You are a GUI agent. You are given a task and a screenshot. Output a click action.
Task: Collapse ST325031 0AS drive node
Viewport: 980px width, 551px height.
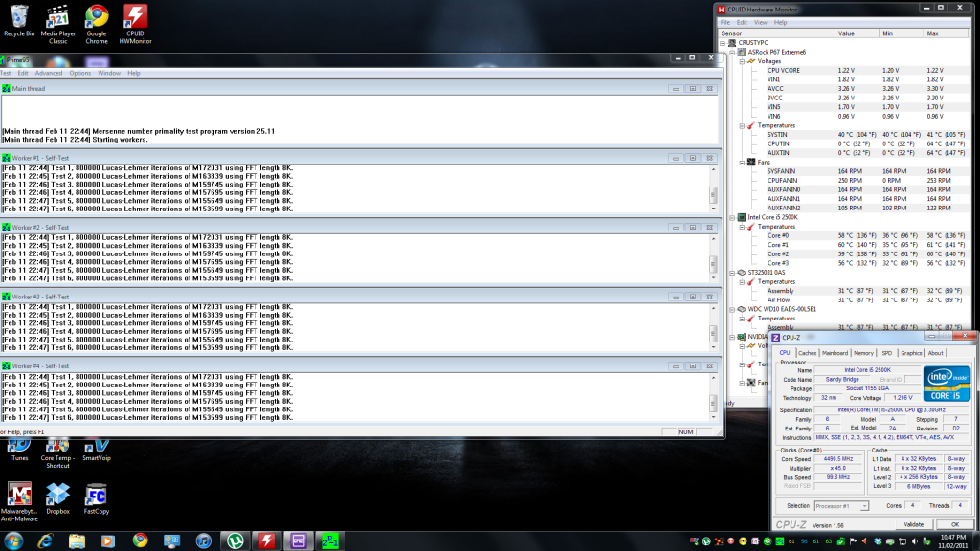point(732,273)
